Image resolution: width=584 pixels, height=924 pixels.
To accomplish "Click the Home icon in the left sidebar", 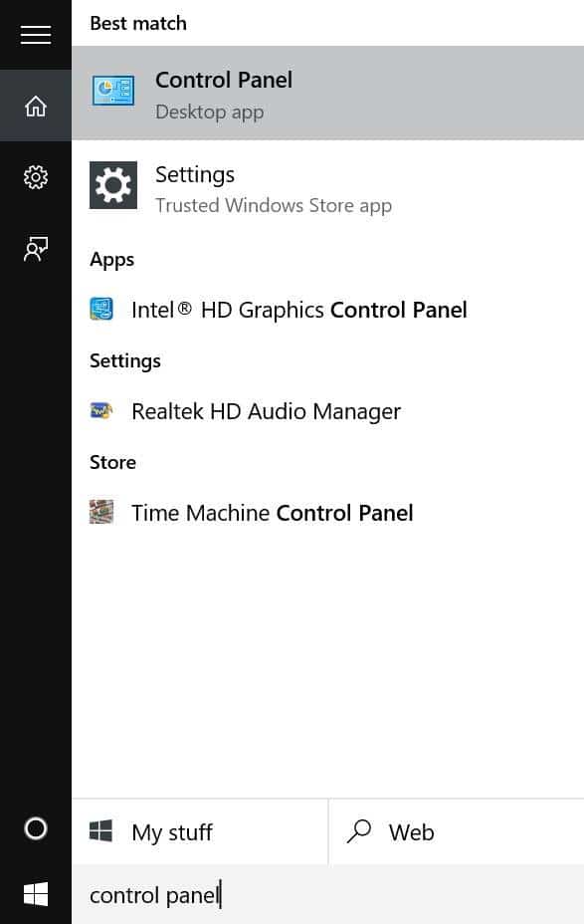I will 36,106.
